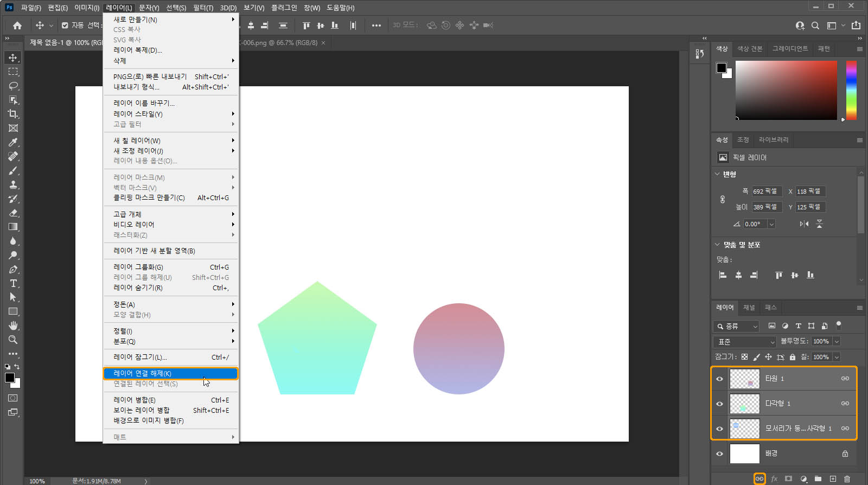This screenshot has width=868, height=485.
Task: Select the Eyedropper tool
Action: (13, 142)
